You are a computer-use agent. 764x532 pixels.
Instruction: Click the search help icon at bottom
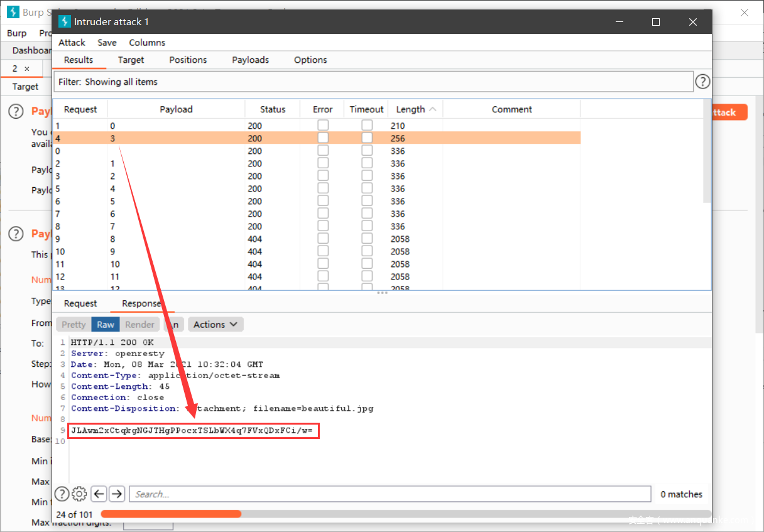pos(62,494)
